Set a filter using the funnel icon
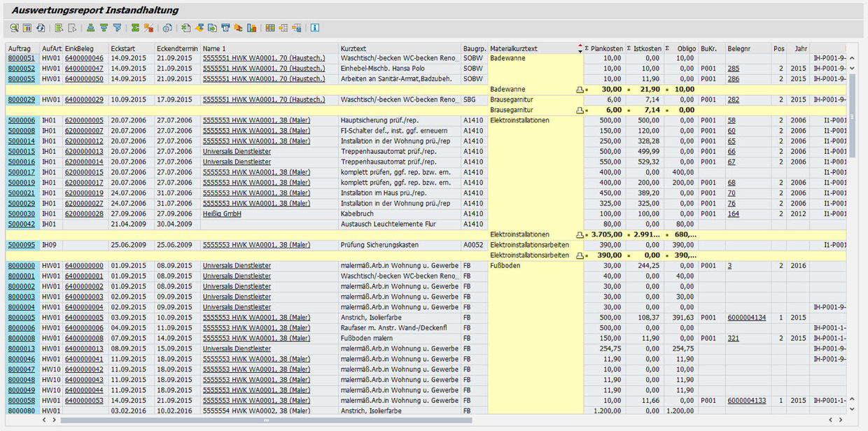 click(117, 28)
